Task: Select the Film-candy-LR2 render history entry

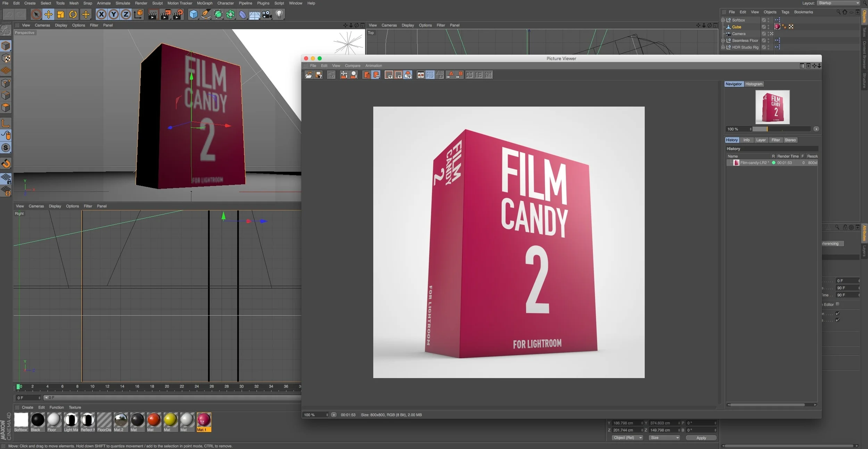Action: 754,163
